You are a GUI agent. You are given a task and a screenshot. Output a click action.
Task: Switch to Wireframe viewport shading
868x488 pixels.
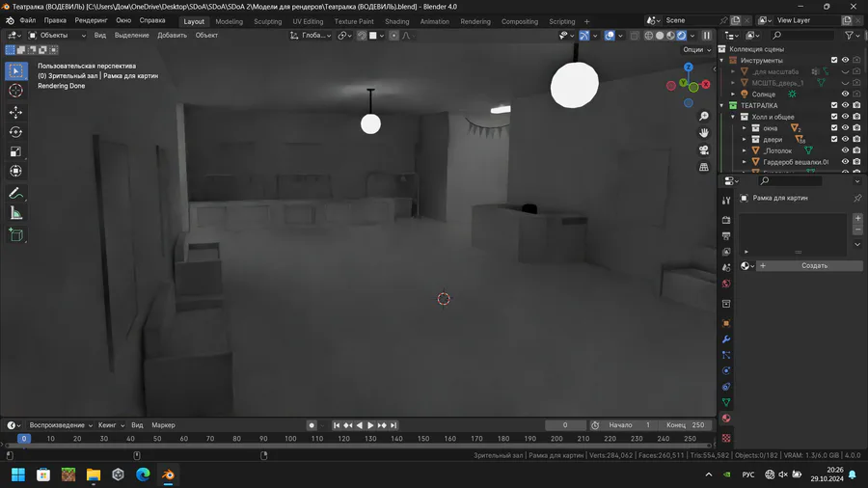click(649, 36)
